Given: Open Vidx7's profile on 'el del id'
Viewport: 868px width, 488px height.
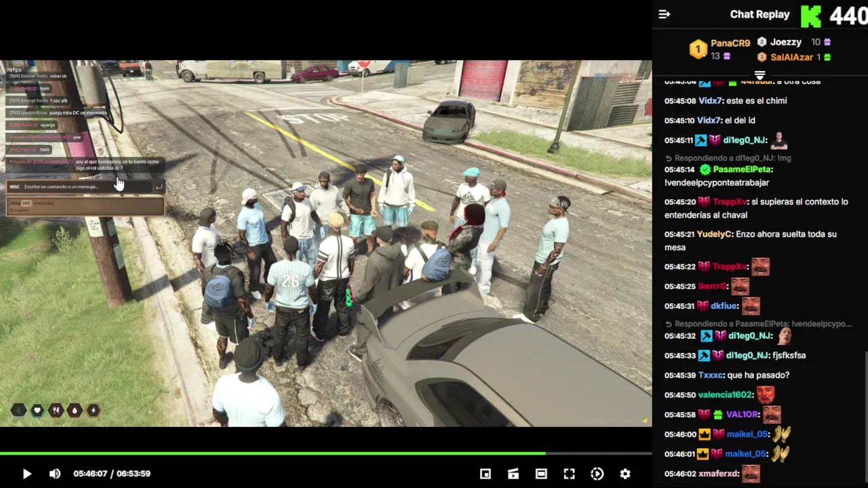Looking at the screenshot, I should pyautogui.click(x=710, y=121).
